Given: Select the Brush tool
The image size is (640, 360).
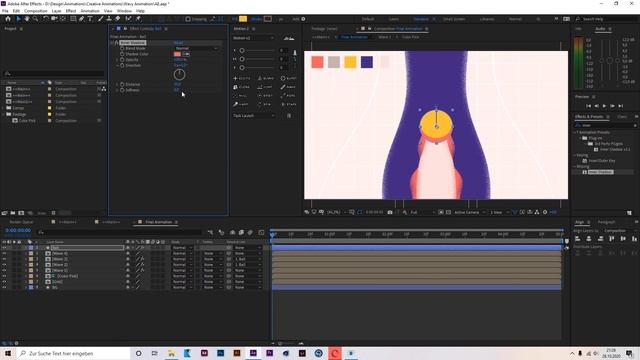Looking at the screenshot, I should click(x=100, y=19).
